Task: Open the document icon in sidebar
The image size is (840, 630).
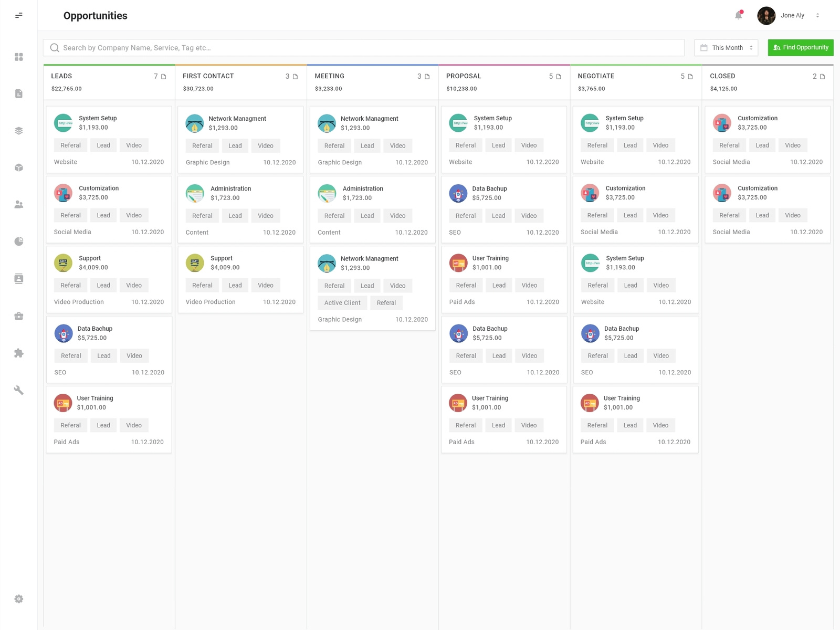Action: click(x=19, y=93)
